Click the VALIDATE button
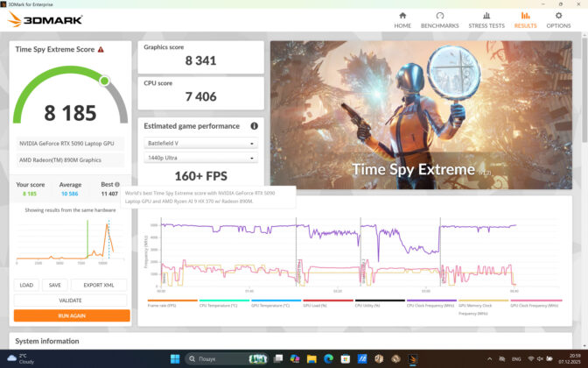This screenshot has width=588, height=368. [x=70, y=301]
